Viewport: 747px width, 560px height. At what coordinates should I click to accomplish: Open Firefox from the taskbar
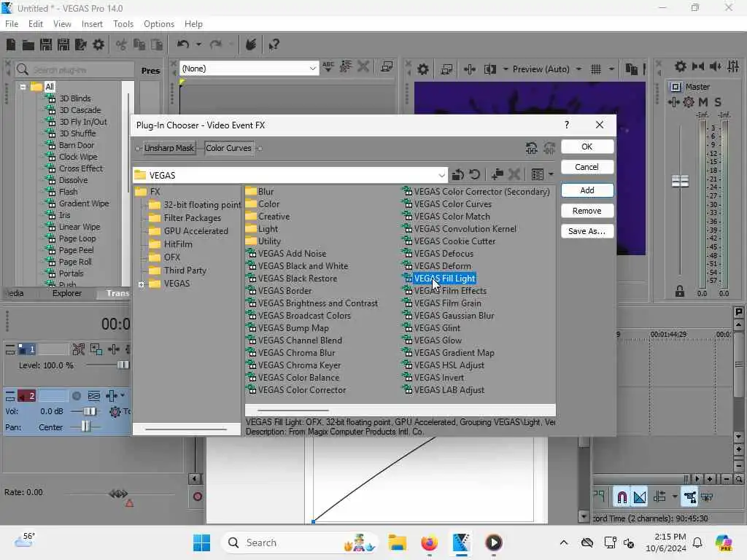click(x=429, y=542)
